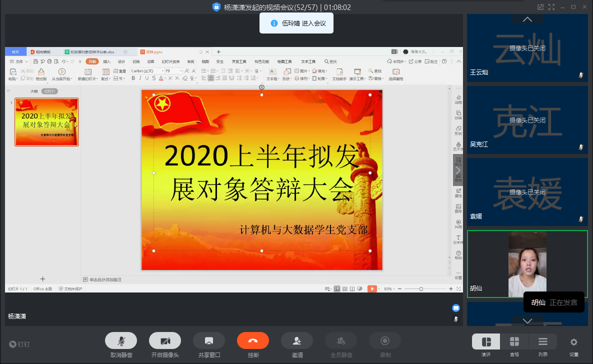Open the 绘图工具 ribbon tab
The width and height of the screenshot is (593, 364).
pos(284,61)
